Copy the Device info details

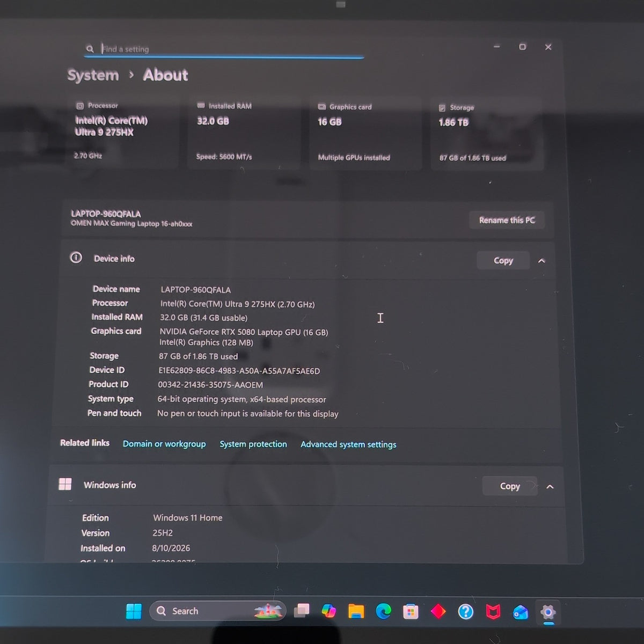pyautogui.click(x=503, y=260)
